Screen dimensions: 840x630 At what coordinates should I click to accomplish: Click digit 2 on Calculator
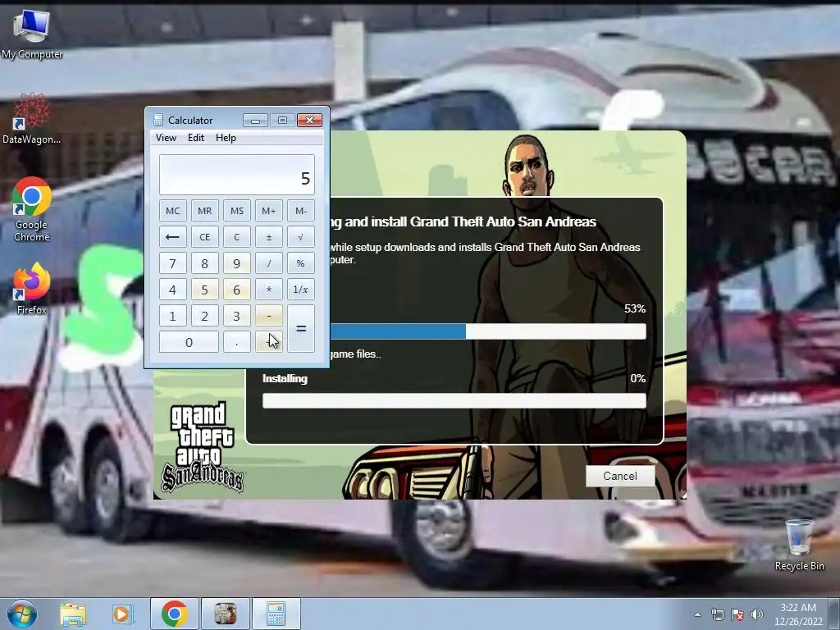point(204,316)
